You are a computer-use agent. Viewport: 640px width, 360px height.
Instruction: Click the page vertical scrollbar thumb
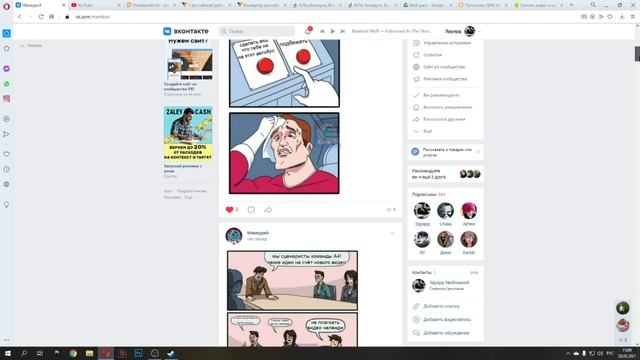point(637,54)
